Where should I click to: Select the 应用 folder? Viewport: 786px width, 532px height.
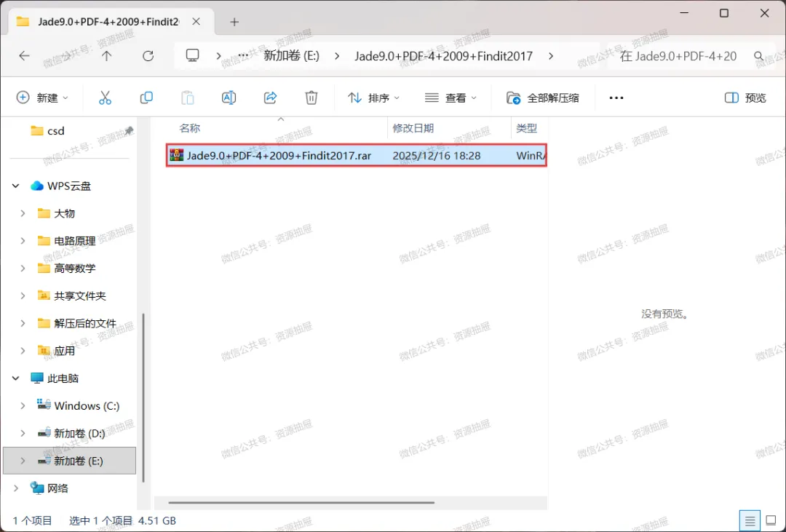pyautogui.click(x=57, y=351)
